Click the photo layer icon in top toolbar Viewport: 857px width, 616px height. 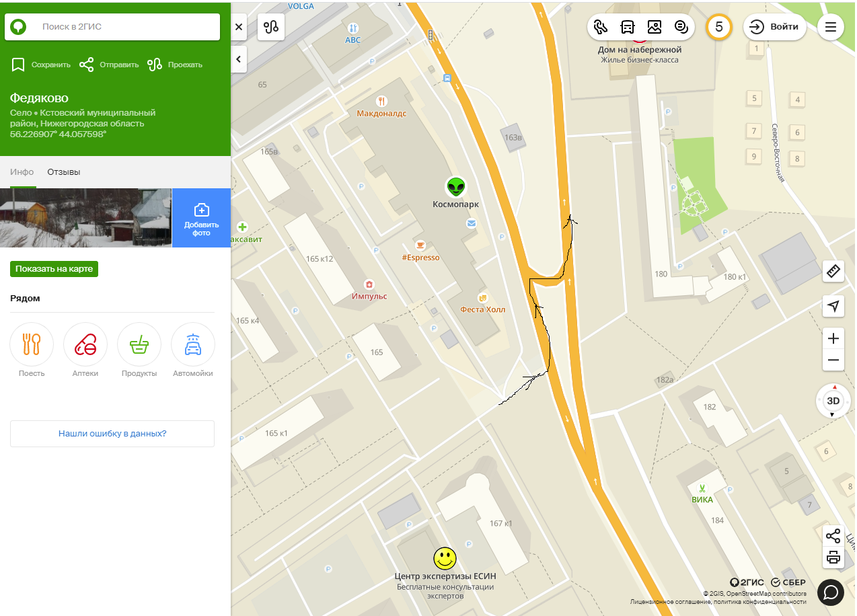655,27
